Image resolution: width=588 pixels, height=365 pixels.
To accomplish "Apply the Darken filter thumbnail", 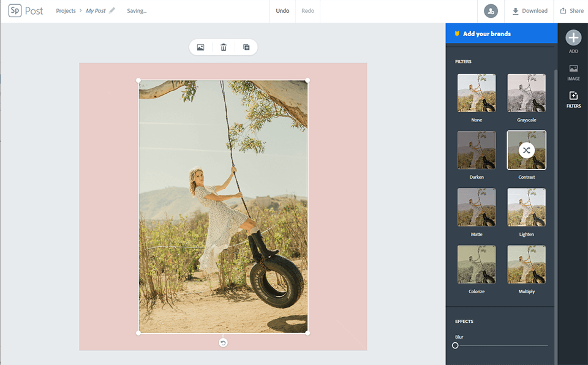I will click(477, 150).
